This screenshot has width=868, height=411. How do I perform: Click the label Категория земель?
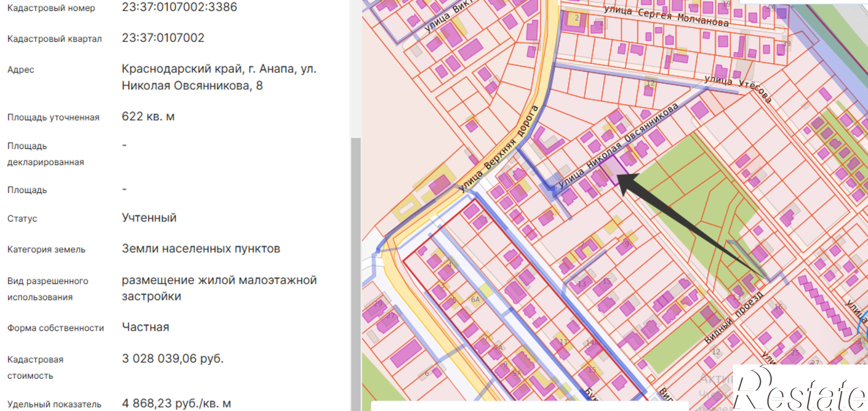click(46, 249)
